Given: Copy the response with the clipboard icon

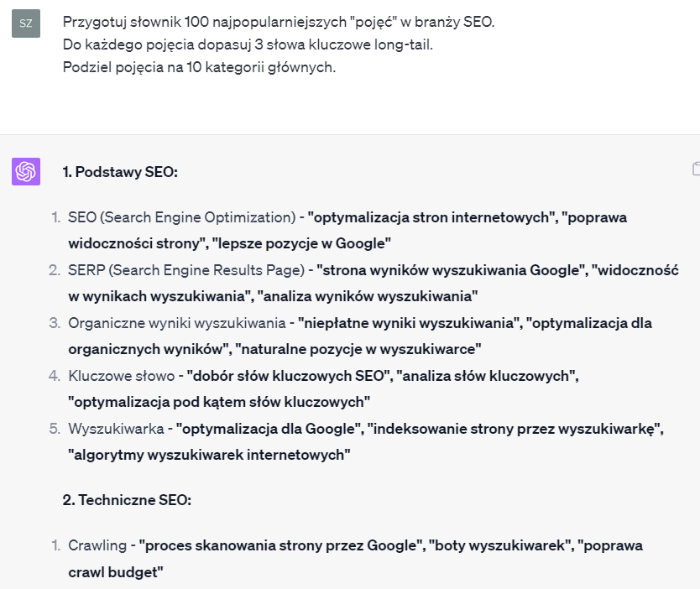Looking at the screenshot, I should tap(696, 169).
